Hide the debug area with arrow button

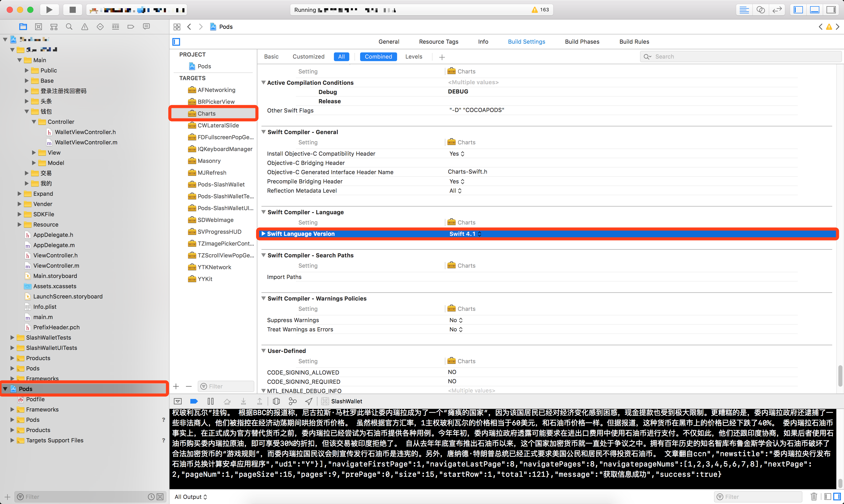tap(177, 402)
